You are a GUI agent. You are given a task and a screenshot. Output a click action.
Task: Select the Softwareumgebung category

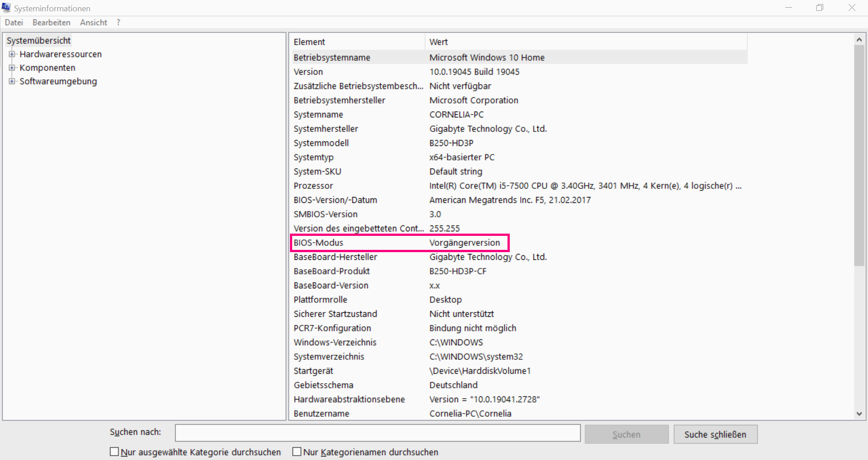coord(58,81)
